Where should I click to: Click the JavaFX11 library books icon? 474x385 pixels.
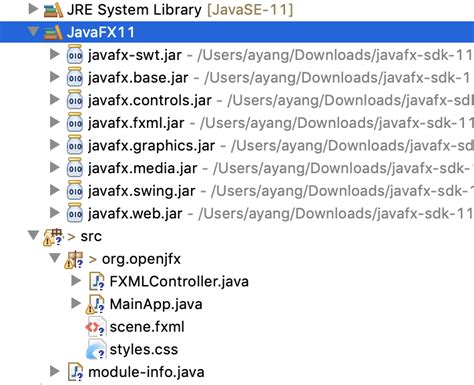click(53, 32)
